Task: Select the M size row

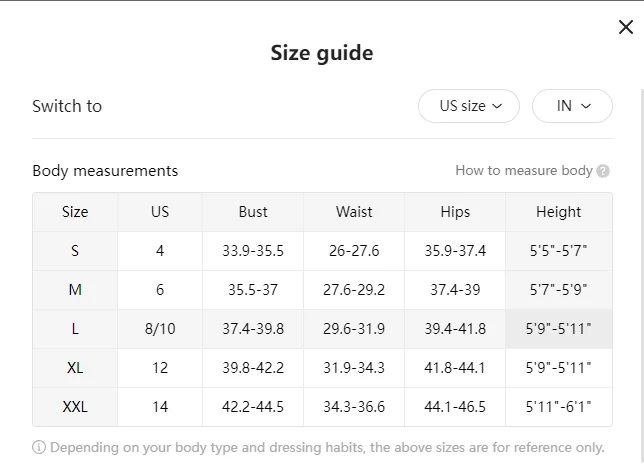Action: 322,290
